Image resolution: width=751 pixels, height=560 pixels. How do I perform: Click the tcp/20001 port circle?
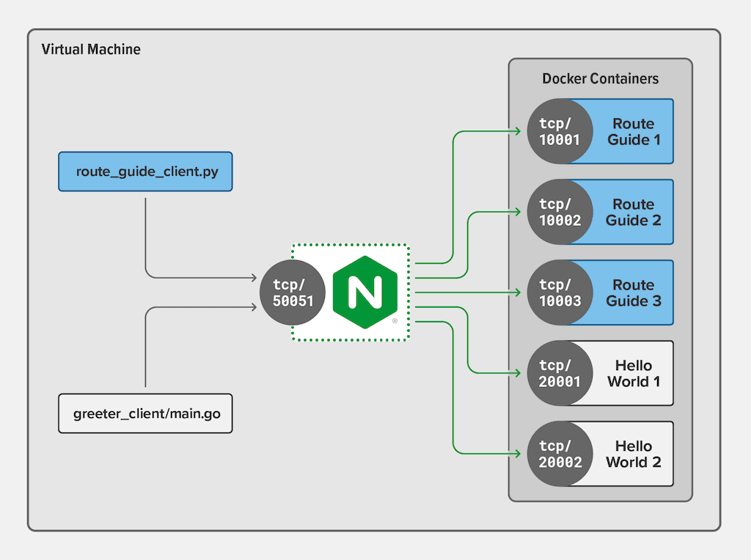click(x=559, y=374)
